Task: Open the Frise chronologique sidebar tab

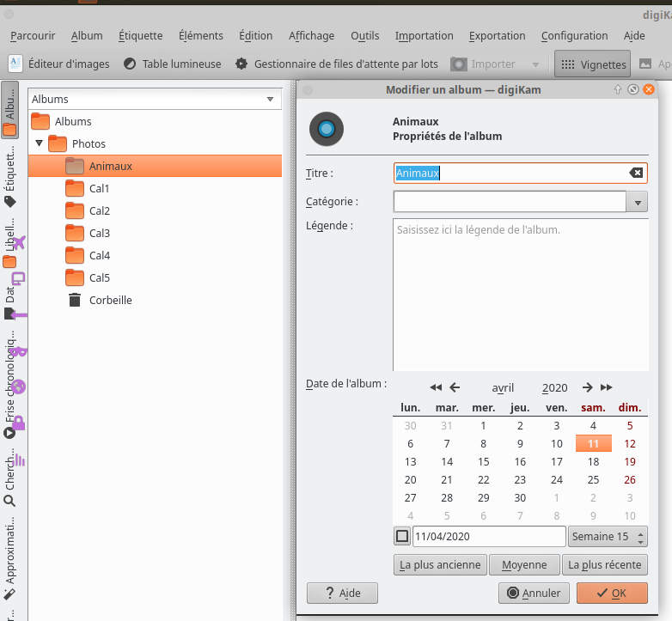Action: tap(9, 384)
